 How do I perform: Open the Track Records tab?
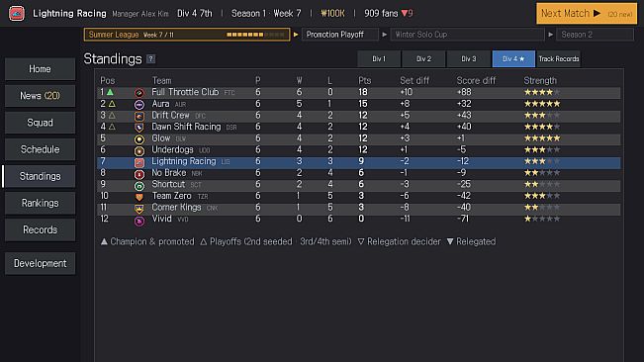tap(559, 58)
